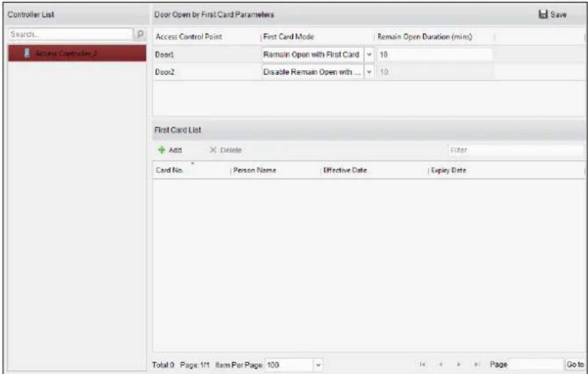
Task: Click the Go to button
Action: pyautogui.click(x=575, y=364)
